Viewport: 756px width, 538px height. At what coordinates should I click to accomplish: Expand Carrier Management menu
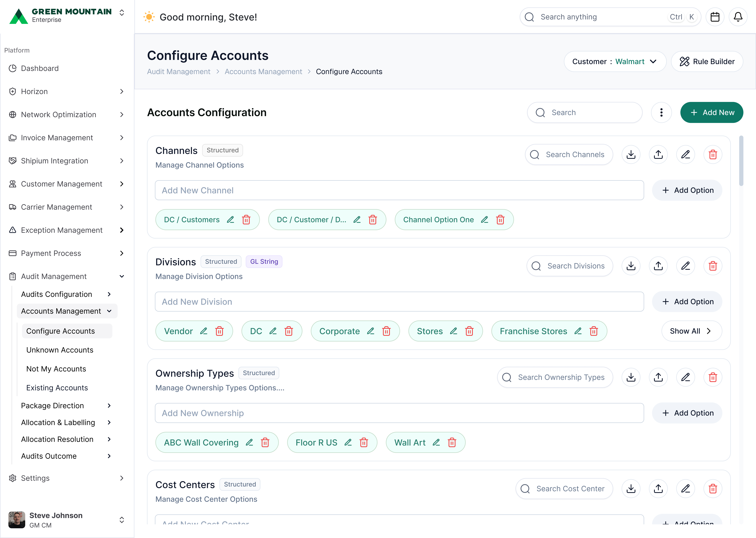click(122, 207)
